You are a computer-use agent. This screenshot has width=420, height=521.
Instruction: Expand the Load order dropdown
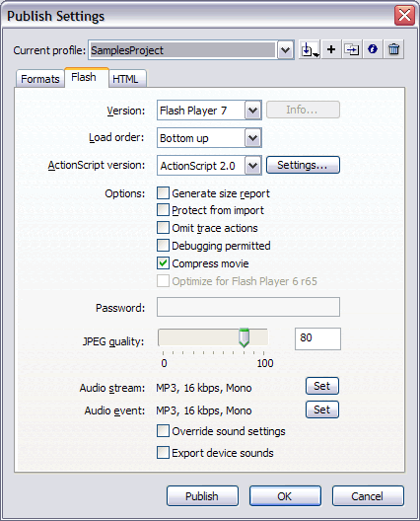(253, 138)
